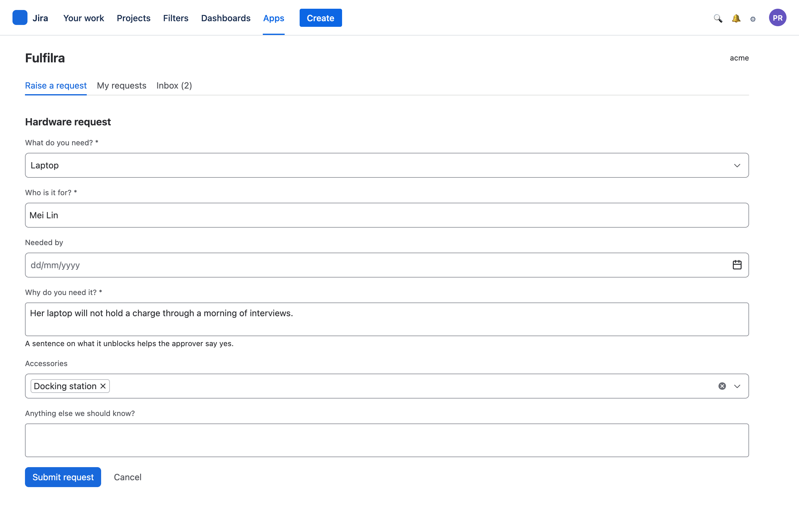Open the Filters menu
The height and width of the screenshot is (532, 799).
(175, 18)
